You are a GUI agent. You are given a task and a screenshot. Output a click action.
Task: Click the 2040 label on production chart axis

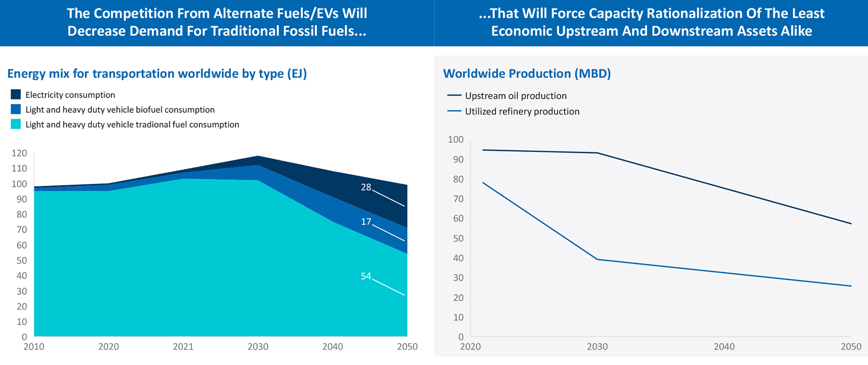(724, 347)
